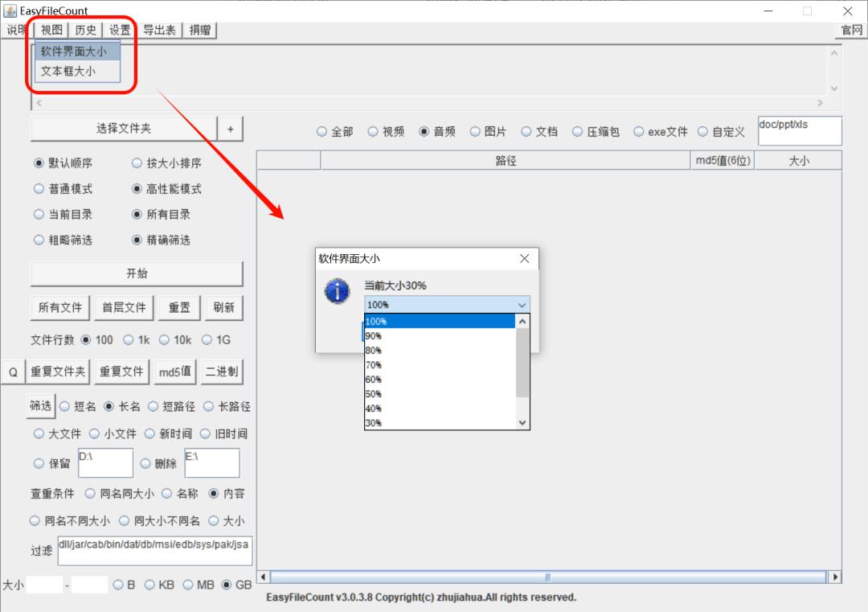Click the table horizontal scrollbar thumb
This screenshot has width=868, height=612.
(547, 577)
